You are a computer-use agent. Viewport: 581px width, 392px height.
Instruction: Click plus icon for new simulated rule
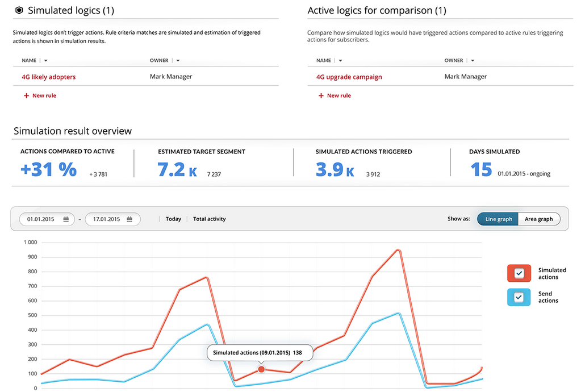26,96
